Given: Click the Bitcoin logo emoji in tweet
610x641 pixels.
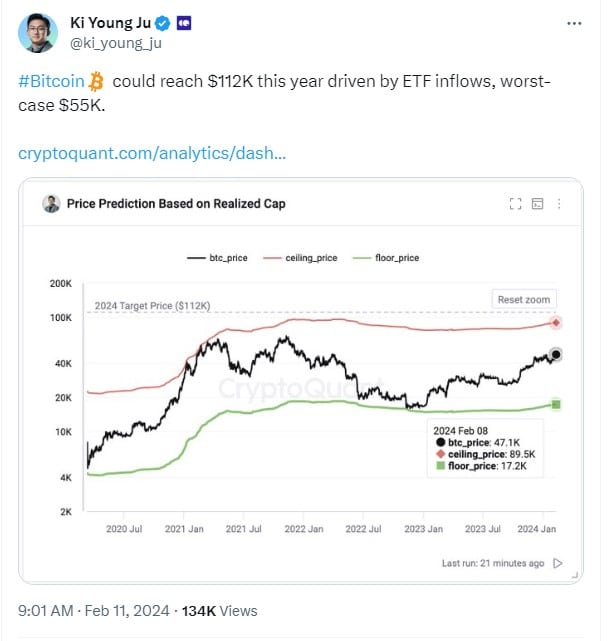Looking at the screenshot, I should coord(97,80).
